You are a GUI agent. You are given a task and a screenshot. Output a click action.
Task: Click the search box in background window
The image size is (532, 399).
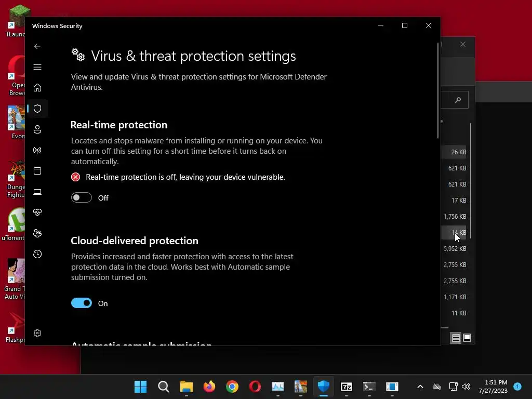pyautogui.click(x=455, y=100)
